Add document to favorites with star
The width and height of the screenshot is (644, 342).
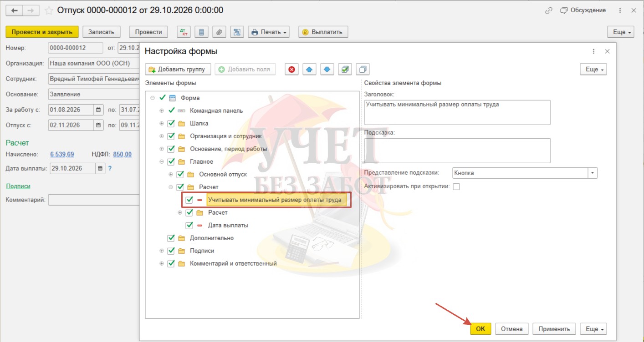pyautogui.click(x=49, y=10)
